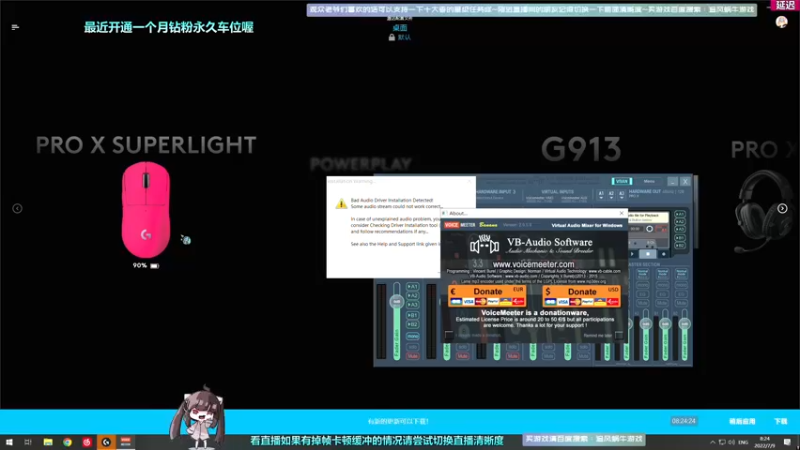The image size is (800, 450).
Task: Open File Explorer from taskbar
Action: coord(48,442)
